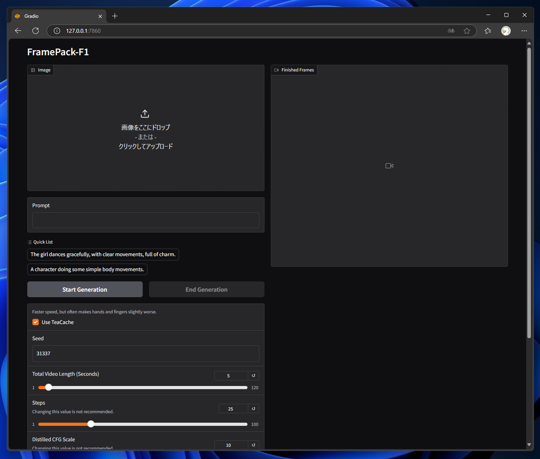View site information icon by address

point(57,31)
